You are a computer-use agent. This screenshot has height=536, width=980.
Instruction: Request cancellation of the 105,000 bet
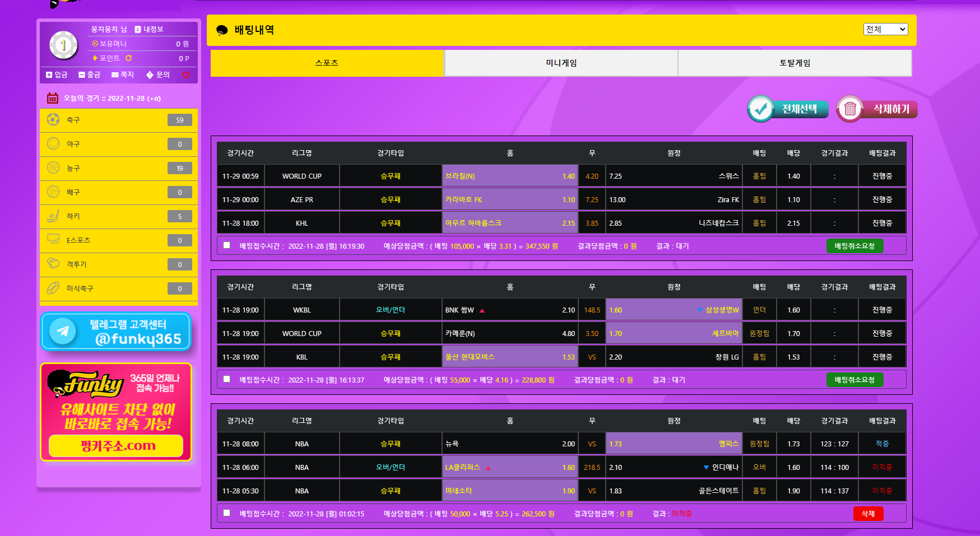pos(854,246)
